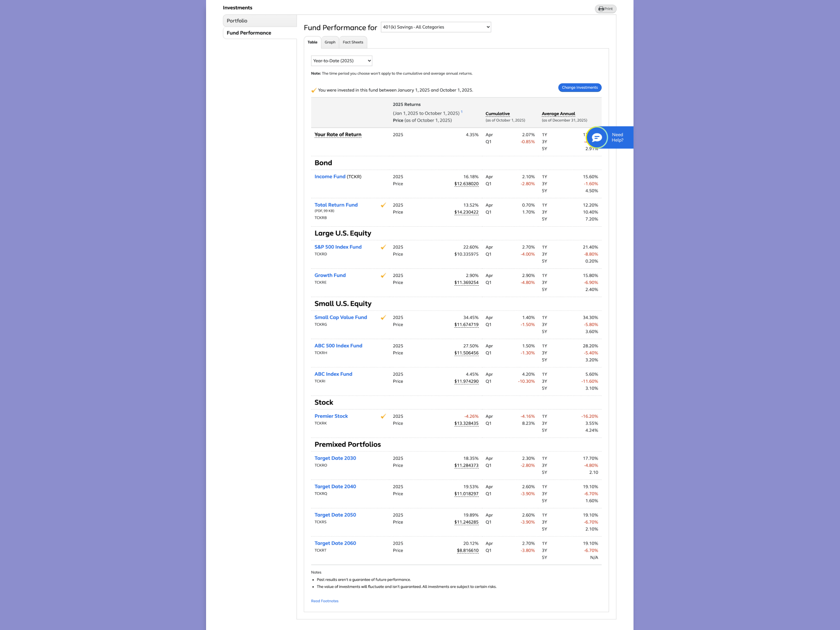Viewport: 840px width, 630px height.
Task: Open the ABC 500 Index Fund link
Action: [x=338, y=346]
